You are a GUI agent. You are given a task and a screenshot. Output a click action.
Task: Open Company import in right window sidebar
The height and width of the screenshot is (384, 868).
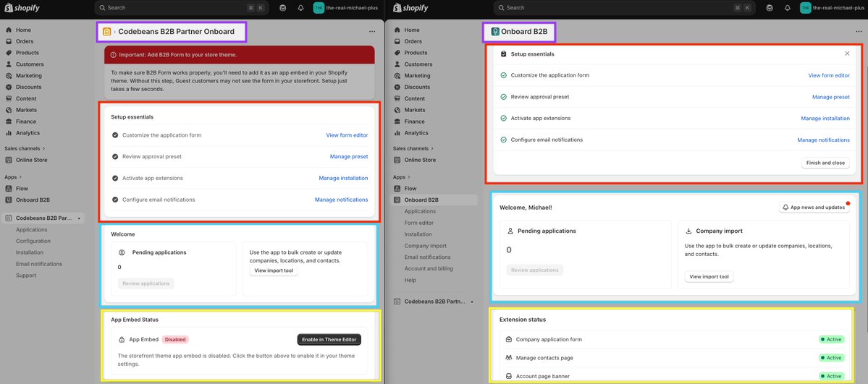click(426, 246)
